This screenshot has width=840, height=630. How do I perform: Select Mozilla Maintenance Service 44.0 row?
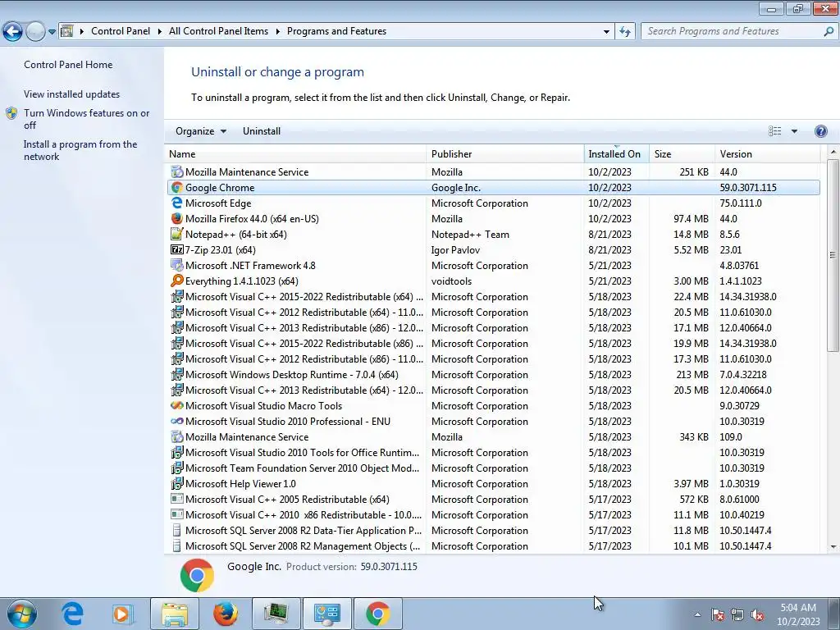493,172
